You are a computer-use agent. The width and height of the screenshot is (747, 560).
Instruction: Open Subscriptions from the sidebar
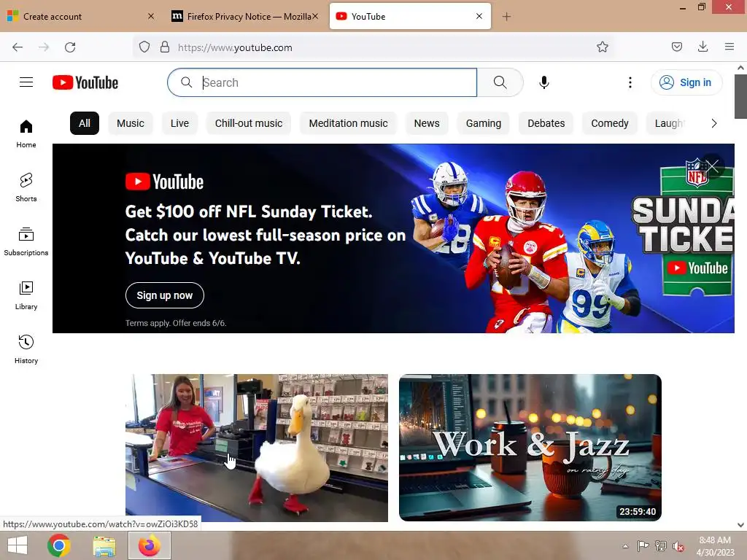coord(26,242)
